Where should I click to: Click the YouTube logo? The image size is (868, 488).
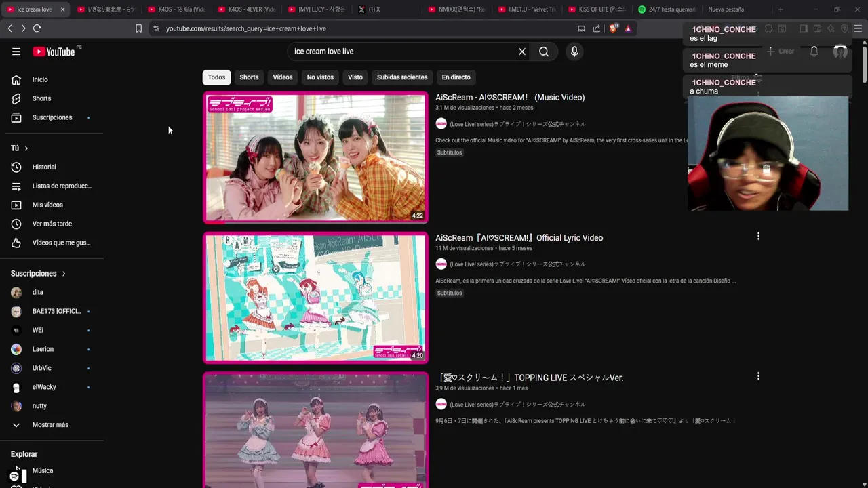[x=54, y=52]
